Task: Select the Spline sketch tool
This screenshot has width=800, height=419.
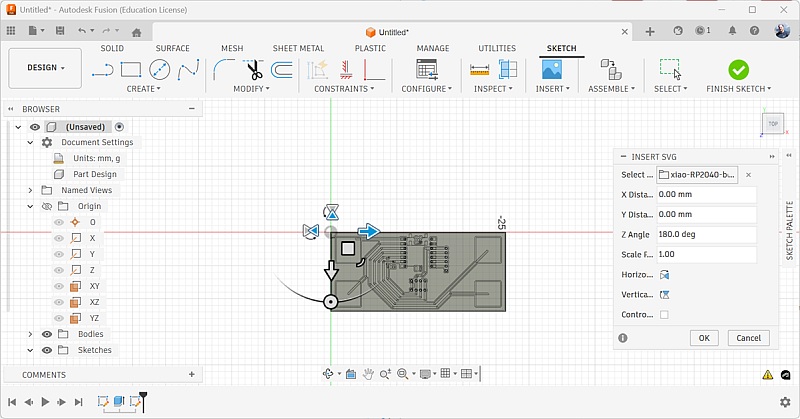Action: point(188,69)
